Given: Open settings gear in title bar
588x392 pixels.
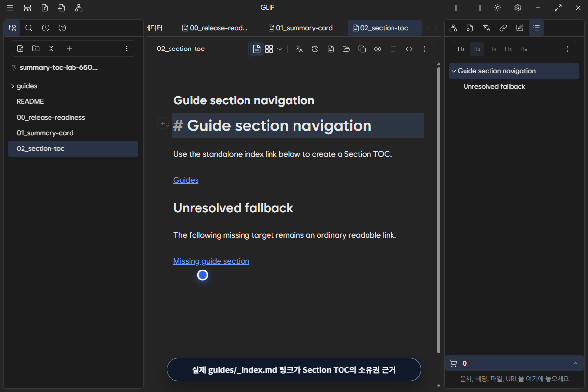Looking at the screenshot, I should coord(518,8).
